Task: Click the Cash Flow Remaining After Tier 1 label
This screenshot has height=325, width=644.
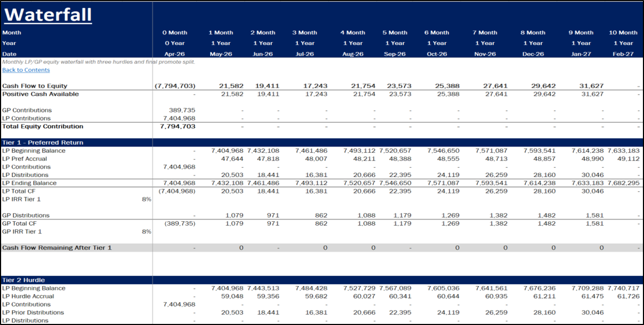Action: [x=57, y=248]
